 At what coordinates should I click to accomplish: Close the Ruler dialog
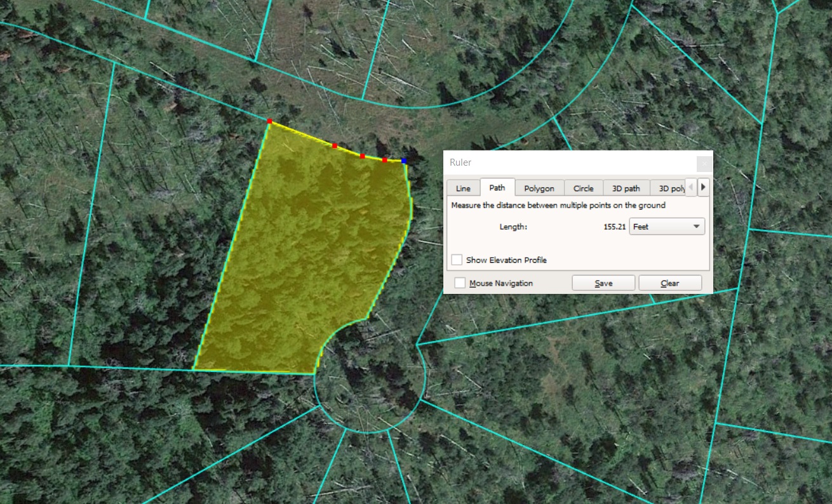point(704,163)
